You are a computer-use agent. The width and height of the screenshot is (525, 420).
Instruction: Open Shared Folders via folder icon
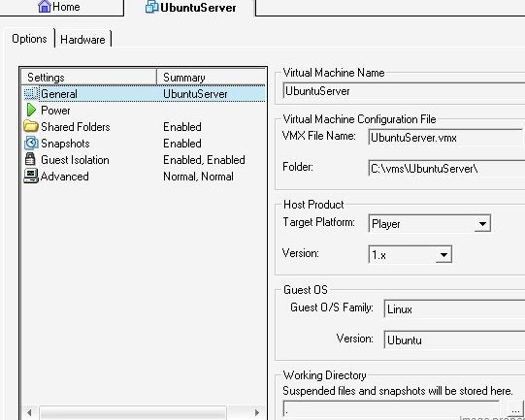(x=31, y=126)
